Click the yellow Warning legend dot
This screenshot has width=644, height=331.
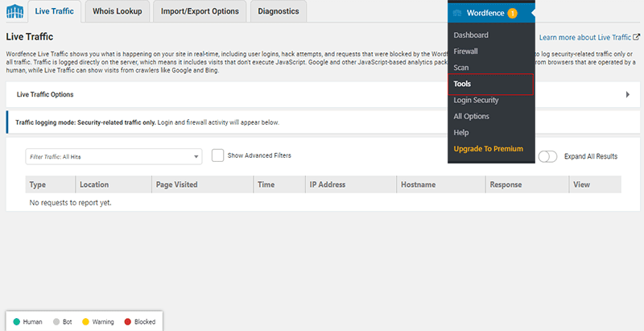tap(85, 322)
